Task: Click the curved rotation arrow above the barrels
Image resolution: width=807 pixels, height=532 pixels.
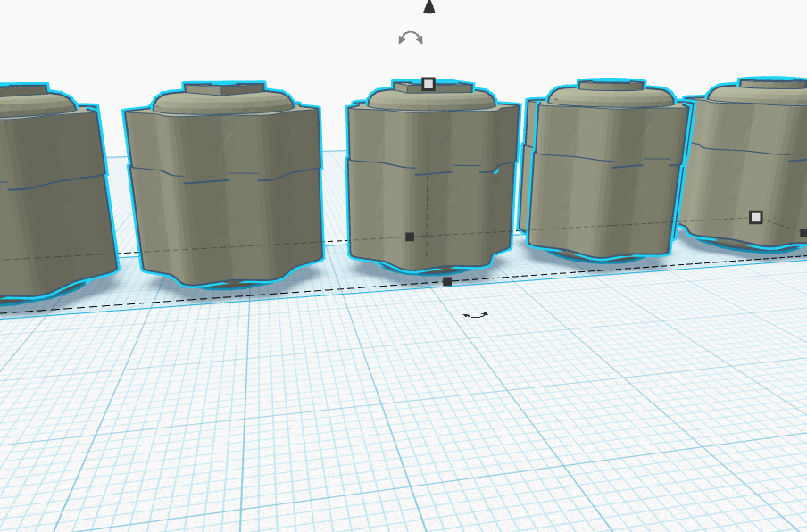Action: pyautogui.click(x=411, y=38)
